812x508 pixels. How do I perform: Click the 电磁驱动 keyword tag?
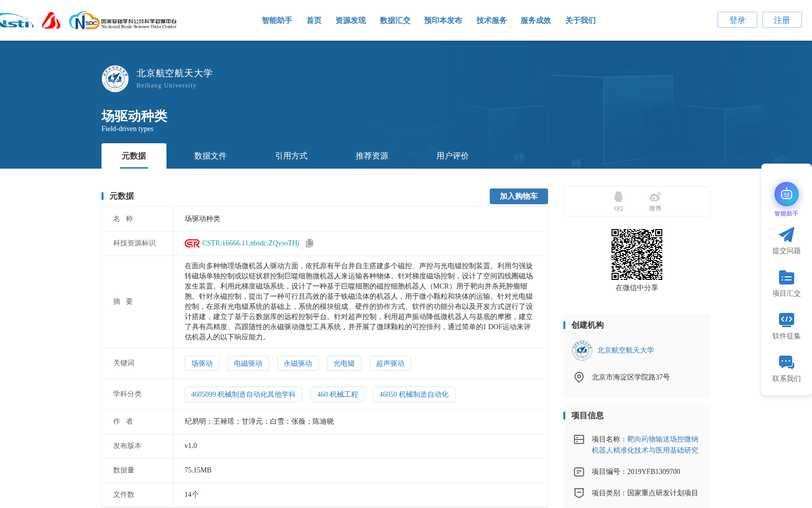pos(248,363)
